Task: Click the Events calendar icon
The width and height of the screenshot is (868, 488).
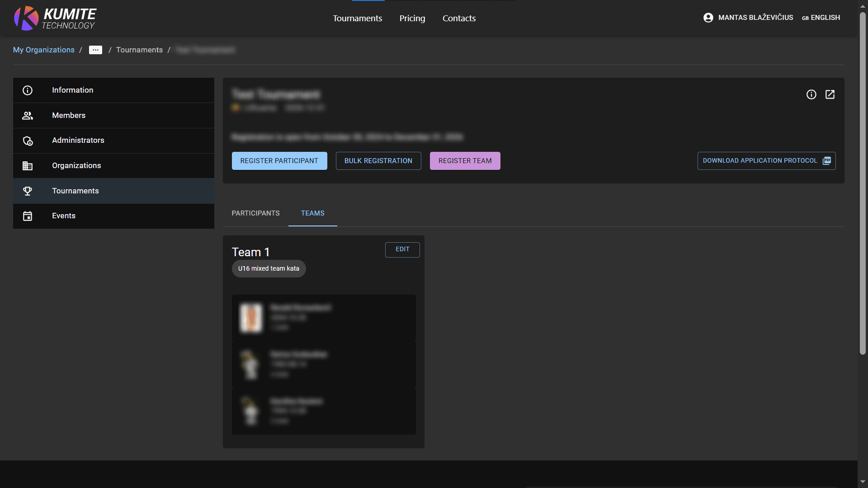Action: click(x=28, y=216)
